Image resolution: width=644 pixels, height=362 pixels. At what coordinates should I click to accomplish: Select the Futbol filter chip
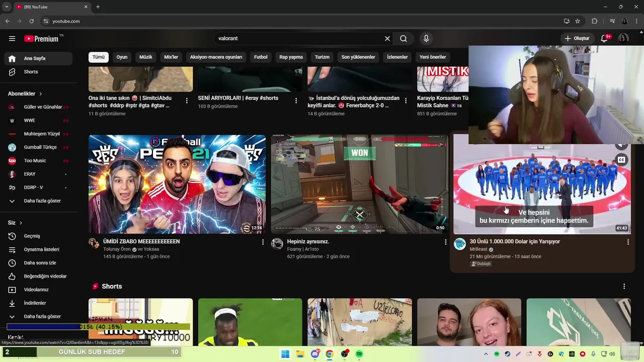coord(261,57)
